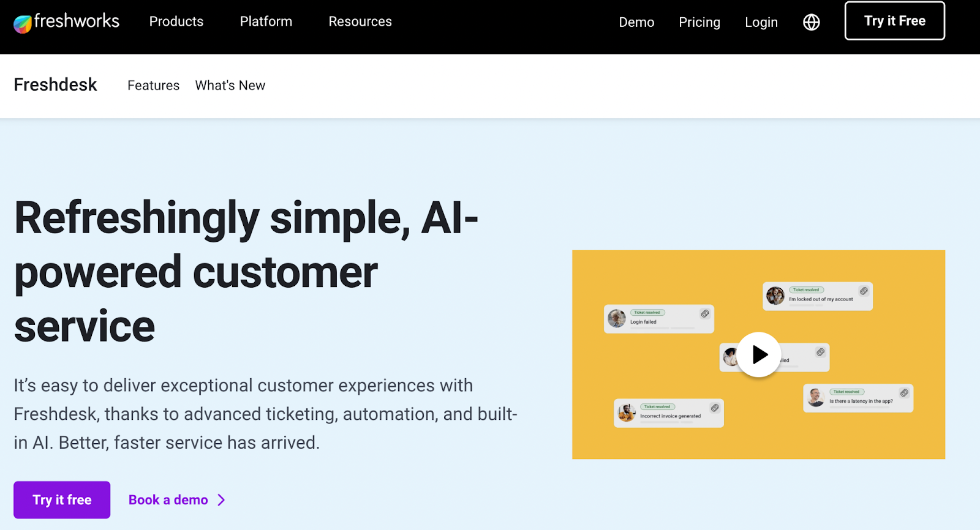Viewport: 980px width, 530px height.
Task: Click the Login link
Action: click(761, 22)
